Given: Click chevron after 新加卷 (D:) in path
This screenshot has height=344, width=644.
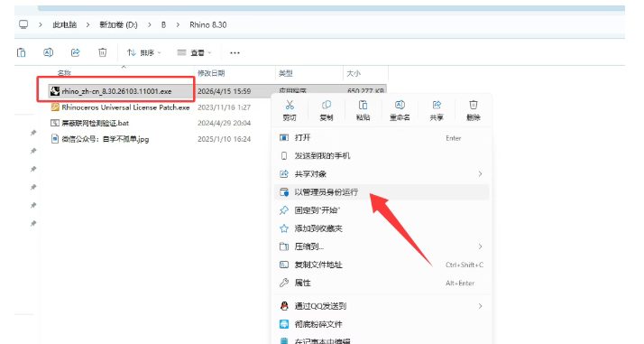Looking at the screenshot, I should [150, 25].
